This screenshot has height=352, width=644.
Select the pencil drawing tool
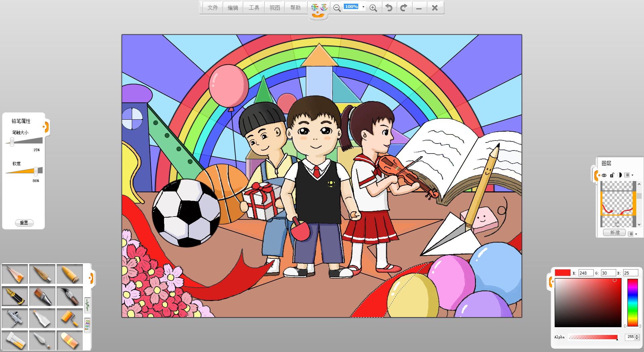(15, 274)
